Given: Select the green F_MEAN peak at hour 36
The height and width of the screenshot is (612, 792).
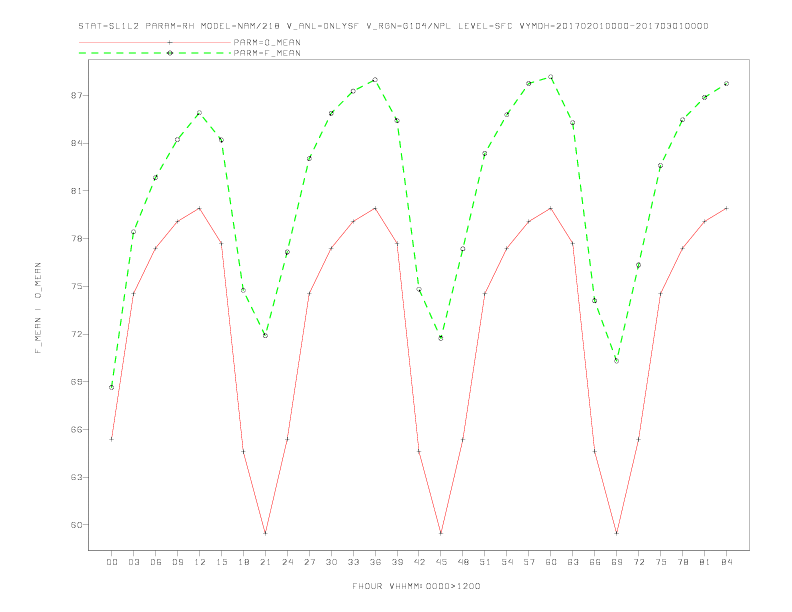Looking at the screenshot, I should tap(375, 80).
